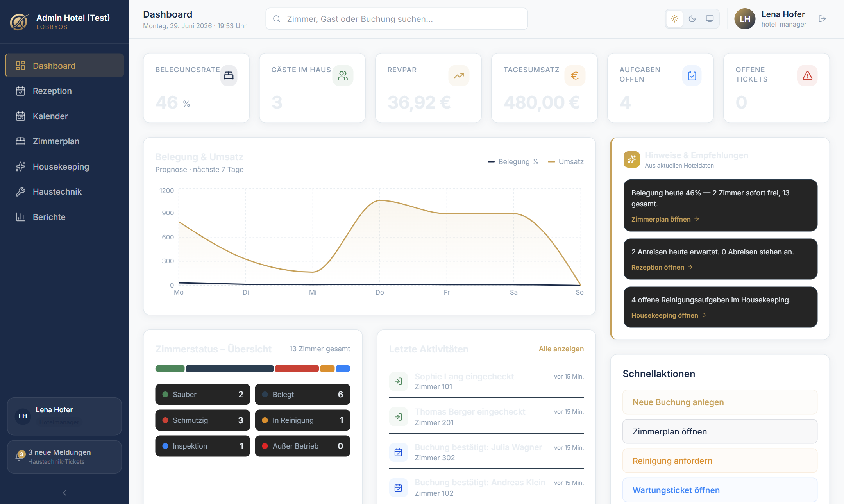The image size is (844, 504).
Task: Open Housekeeping in the sidebar
Action: (64, 166)
